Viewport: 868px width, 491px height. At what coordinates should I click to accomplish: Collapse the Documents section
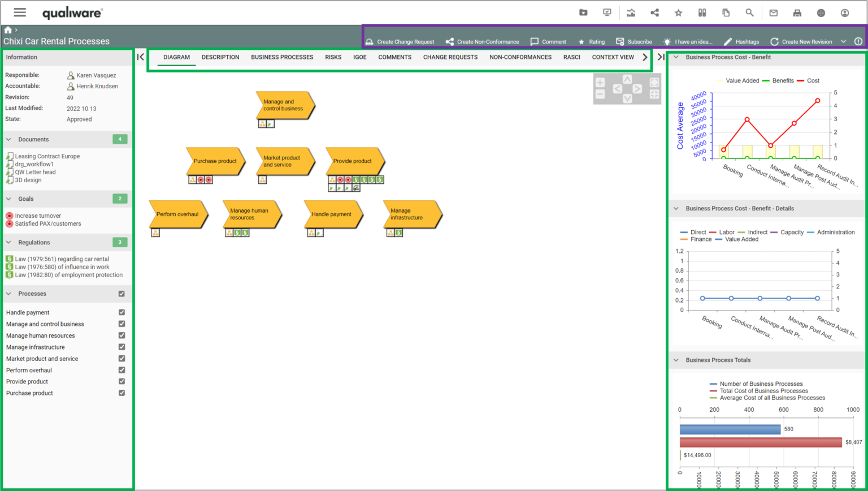(x=8, y=139)
